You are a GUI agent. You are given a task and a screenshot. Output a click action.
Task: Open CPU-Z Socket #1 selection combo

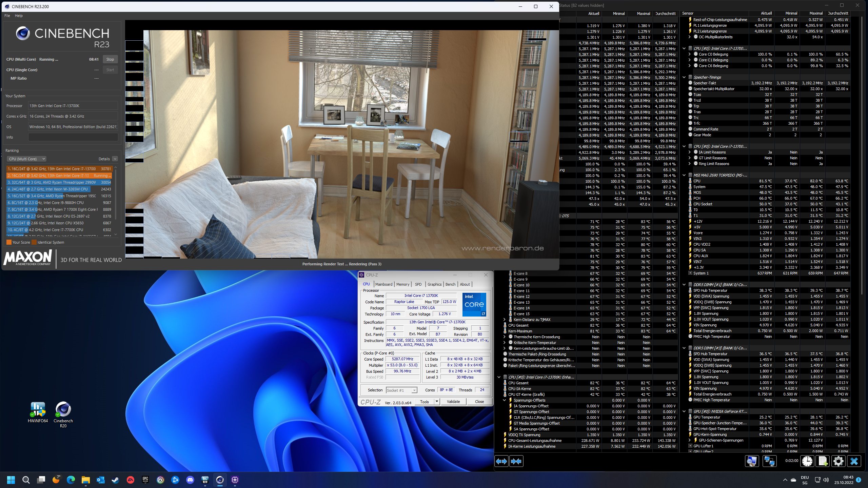pyautogui.click(x=401, y=390)
